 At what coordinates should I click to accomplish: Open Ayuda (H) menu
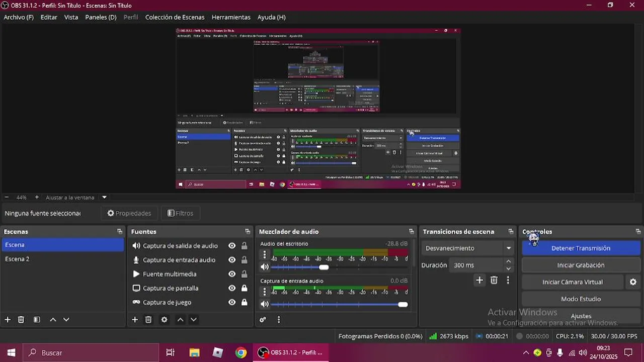(271, 17)
